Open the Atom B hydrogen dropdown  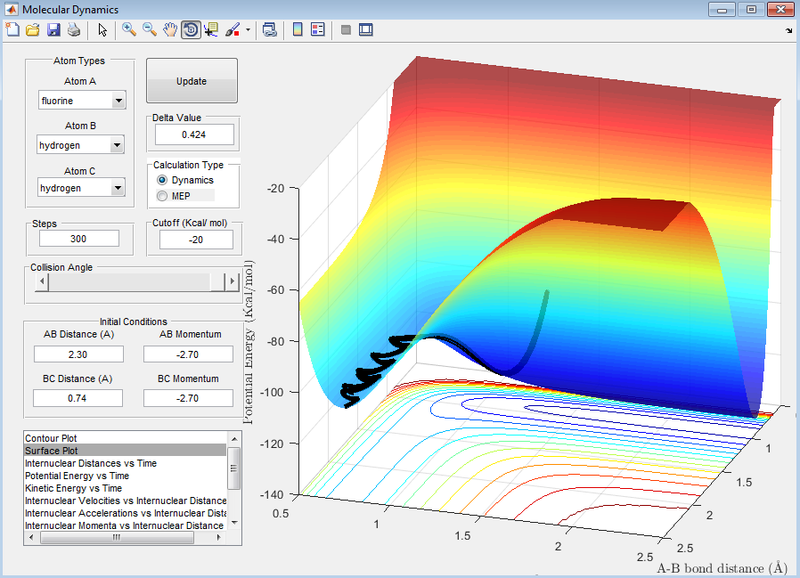81,145
